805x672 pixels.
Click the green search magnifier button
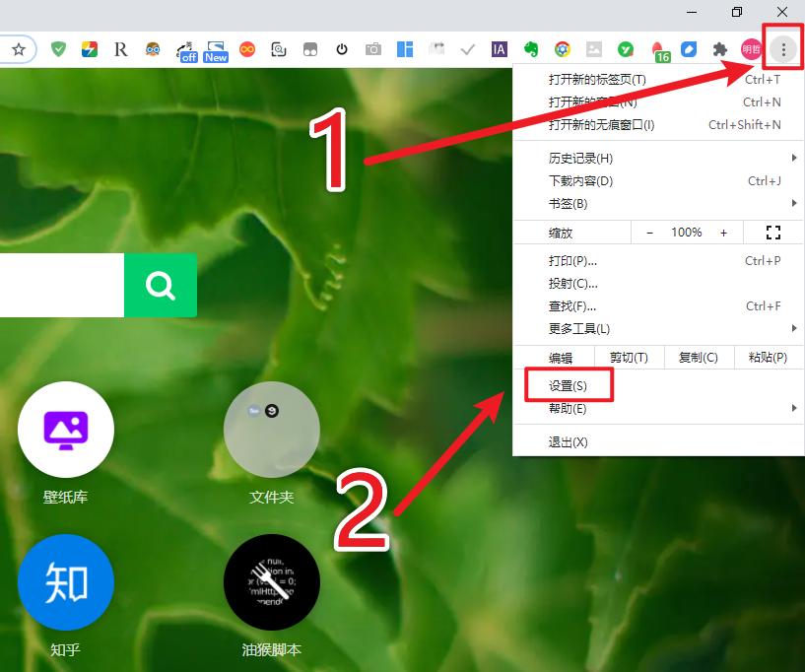click(x=161, y=285)
